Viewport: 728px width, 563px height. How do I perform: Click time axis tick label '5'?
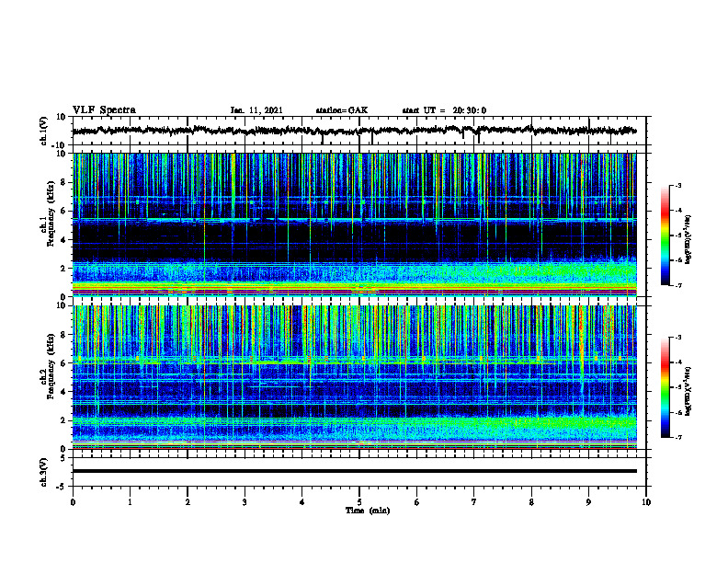pos(359,502)
